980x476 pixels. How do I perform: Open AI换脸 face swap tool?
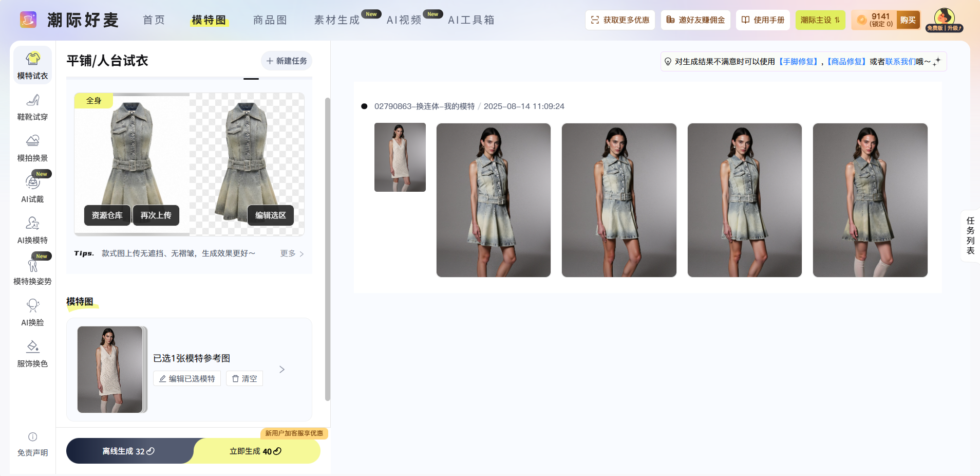(32, 312)
